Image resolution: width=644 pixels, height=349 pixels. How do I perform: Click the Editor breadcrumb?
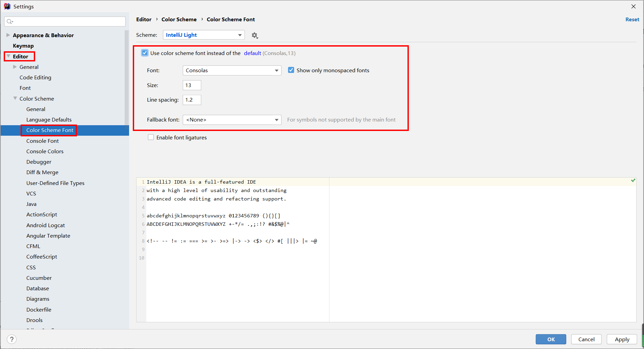coord(144,20)
